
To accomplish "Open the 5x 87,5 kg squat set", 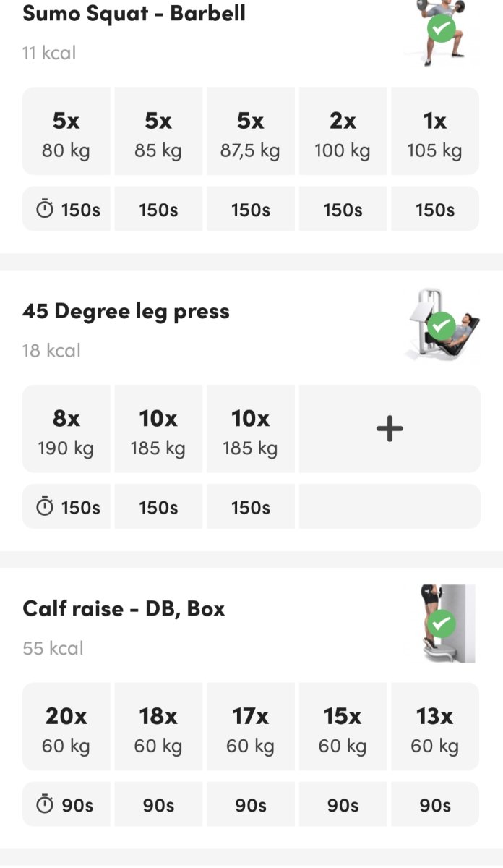I will (251, 132).
